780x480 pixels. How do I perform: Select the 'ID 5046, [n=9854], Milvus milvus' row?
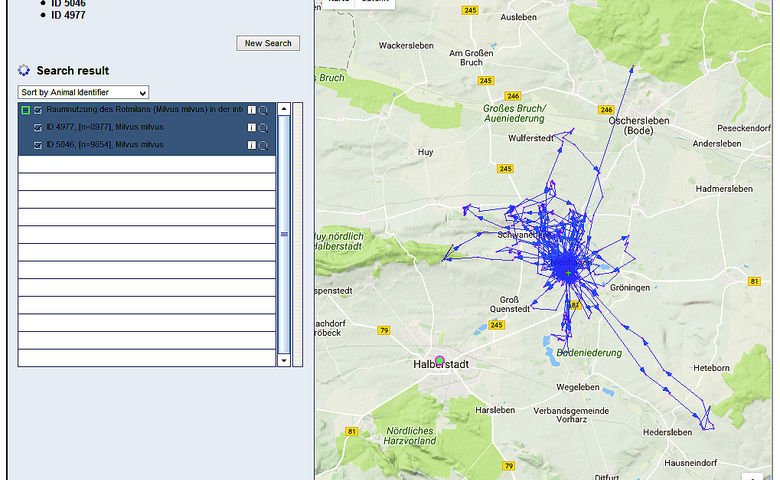point(147,145)
